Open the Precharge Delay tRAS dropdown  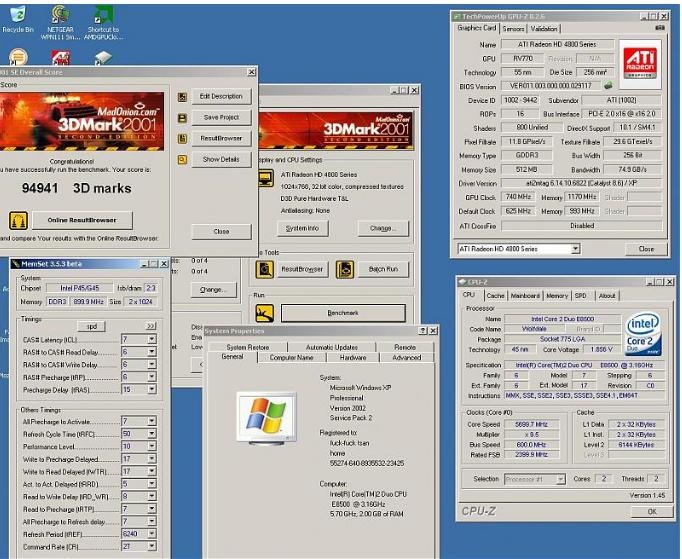pos(152,389)
